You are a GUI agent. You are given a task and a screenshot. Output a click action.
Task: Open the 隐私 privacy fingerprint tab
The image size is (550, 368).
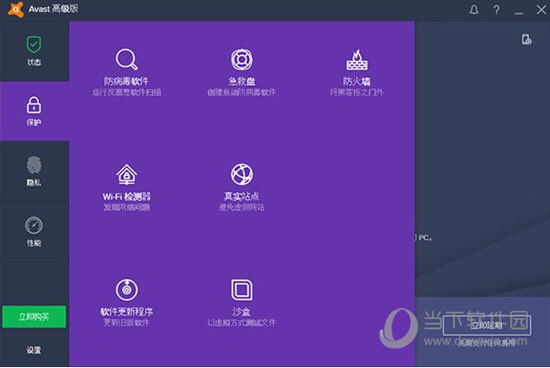(x=34, y=171)
